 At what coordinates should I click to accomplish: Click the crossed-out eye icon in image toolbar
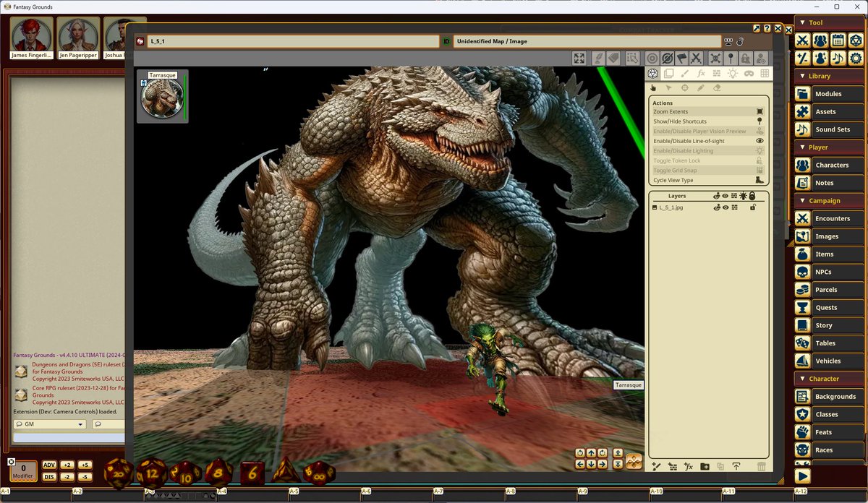(x=667, y=59)
